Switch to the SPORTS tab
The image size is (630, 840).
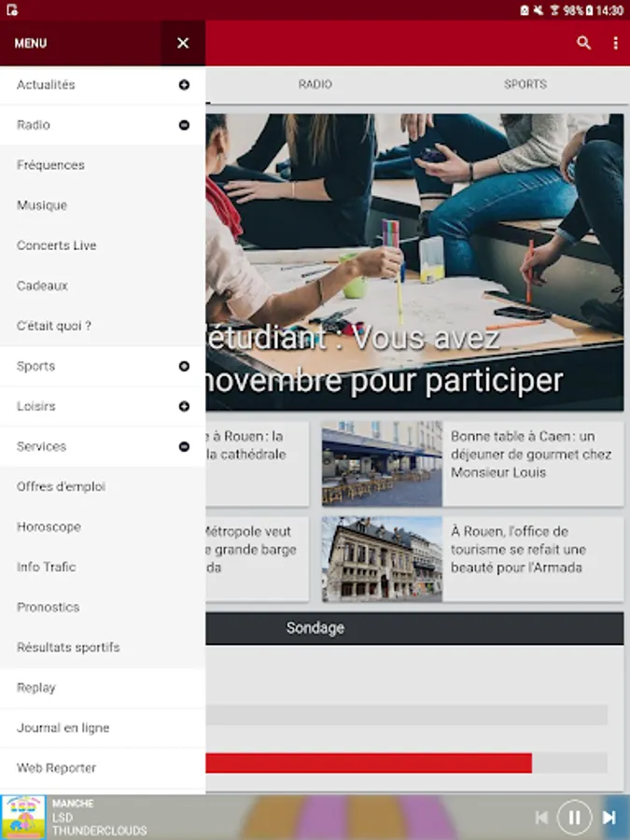point(525,84)
